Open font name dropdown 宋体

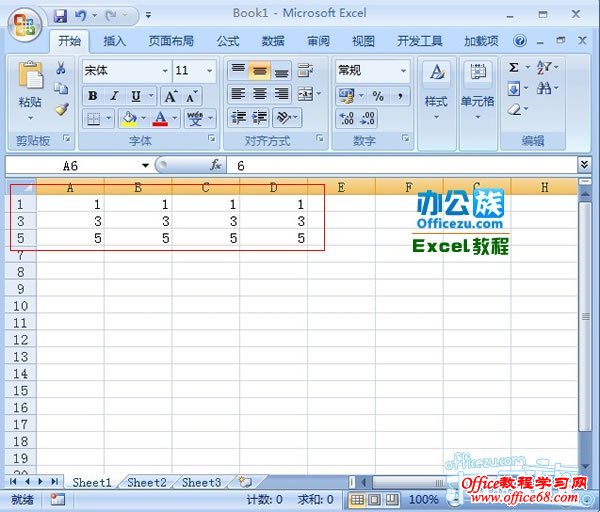165,71
